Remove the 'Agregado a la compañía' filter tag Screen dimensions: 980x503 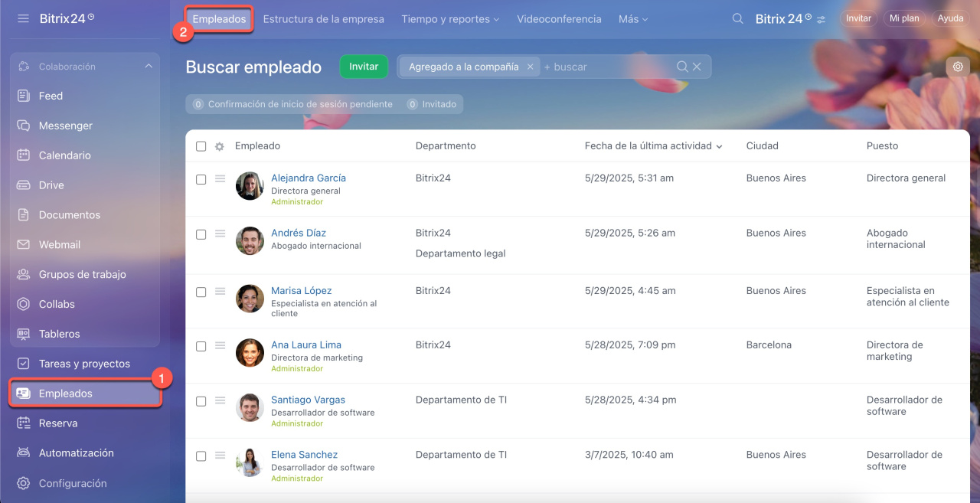click(x=530, y=67)
